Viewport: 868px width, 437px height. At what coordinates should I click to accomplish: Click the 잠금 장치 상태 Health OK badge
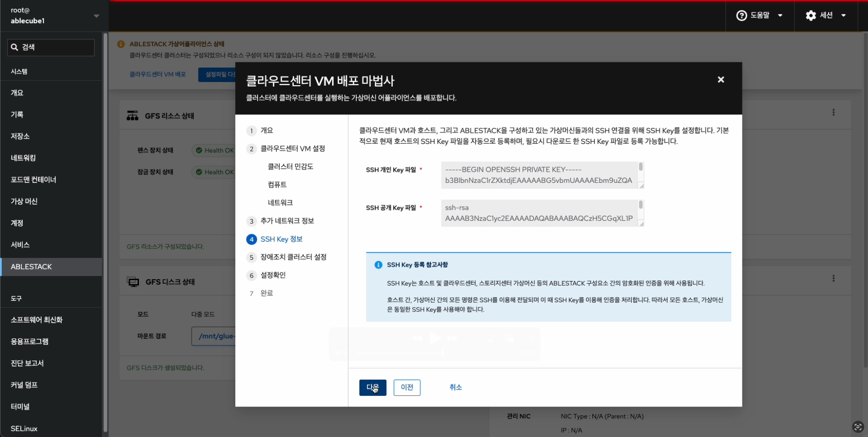(x=214, y=172)
